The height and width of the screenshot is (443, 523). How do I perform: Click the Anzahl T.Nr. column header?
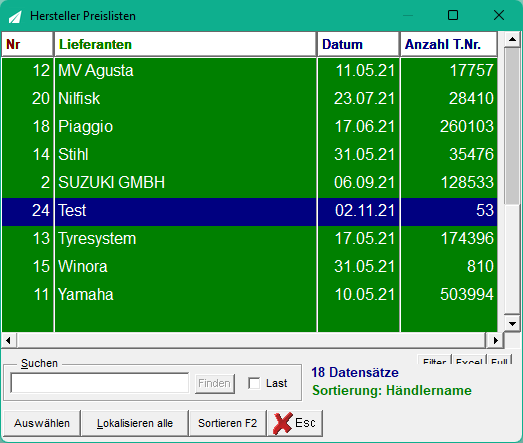[449, 44]
